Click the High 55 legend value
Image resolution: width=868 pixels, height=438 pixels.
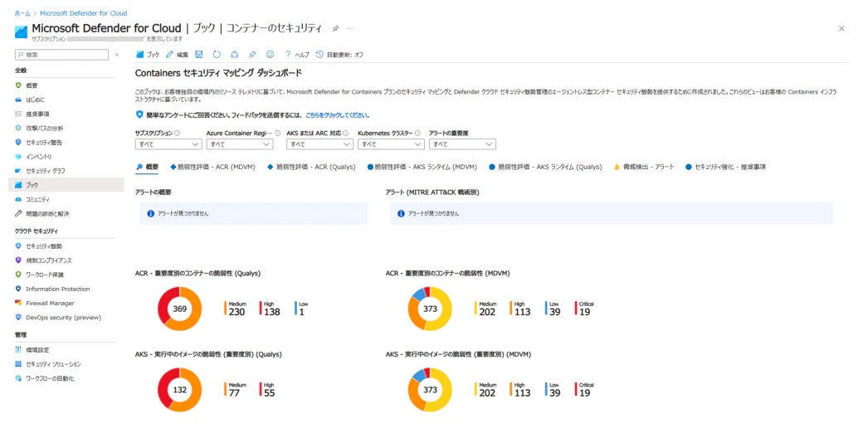[268, 390]
